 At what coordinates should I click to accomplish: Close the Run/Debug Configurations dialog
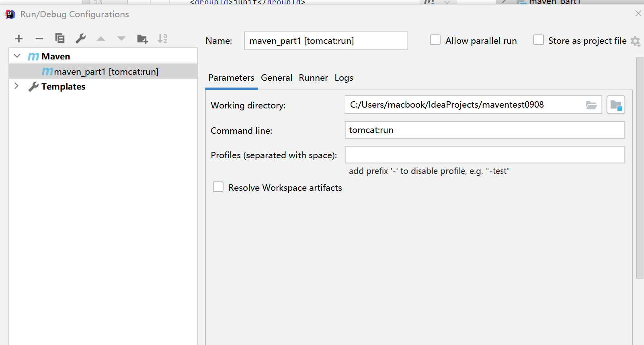pyautogui.click(x=638, y=14)
